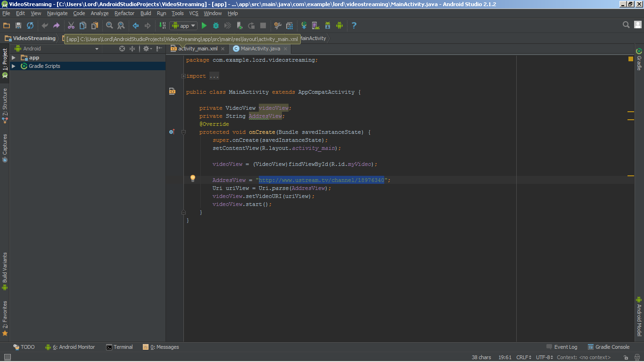Toggle read-only lock icon in status bar

(x=626, y=358)
